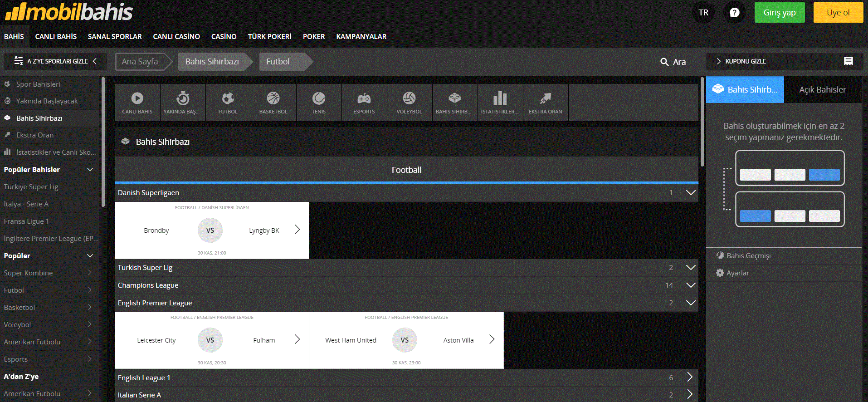Collapse Popüler Bahisler section
Screen dimensions: 868x402
coord(90,169)
